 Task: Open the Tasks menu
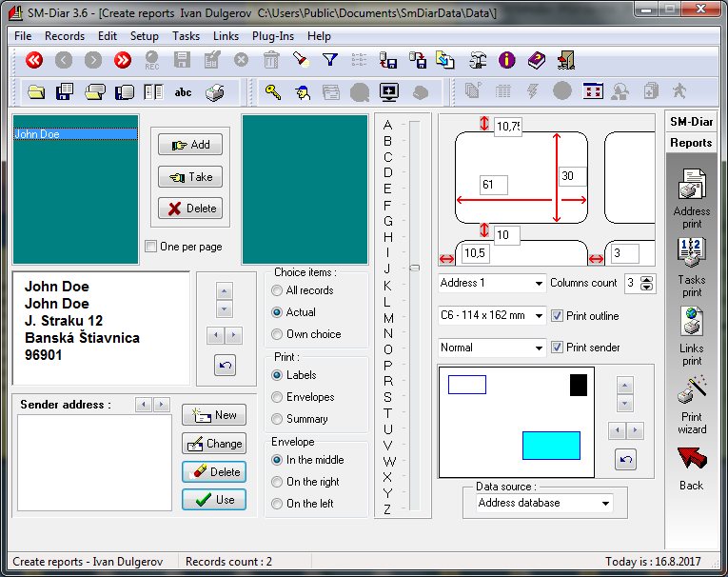click(186, 36)
